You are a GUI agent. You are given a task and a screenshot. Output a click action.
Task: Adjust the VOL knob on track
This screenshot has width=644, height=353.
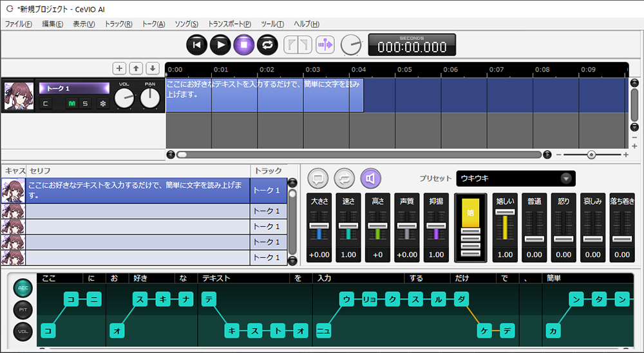click(x=124, y=99)
